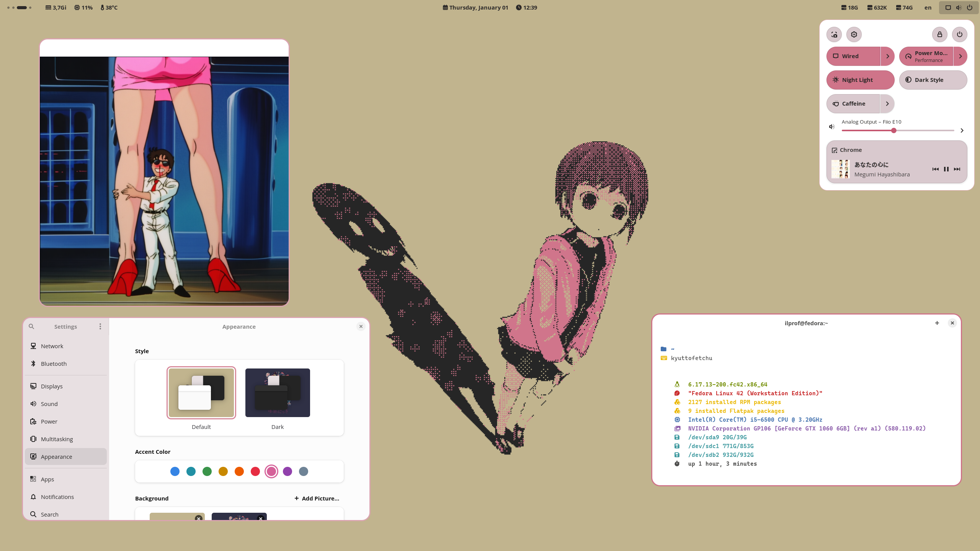Viewport: 980px width, 551px height.
Task: Select the Dark style thumbnail
Action: [278, 393]
